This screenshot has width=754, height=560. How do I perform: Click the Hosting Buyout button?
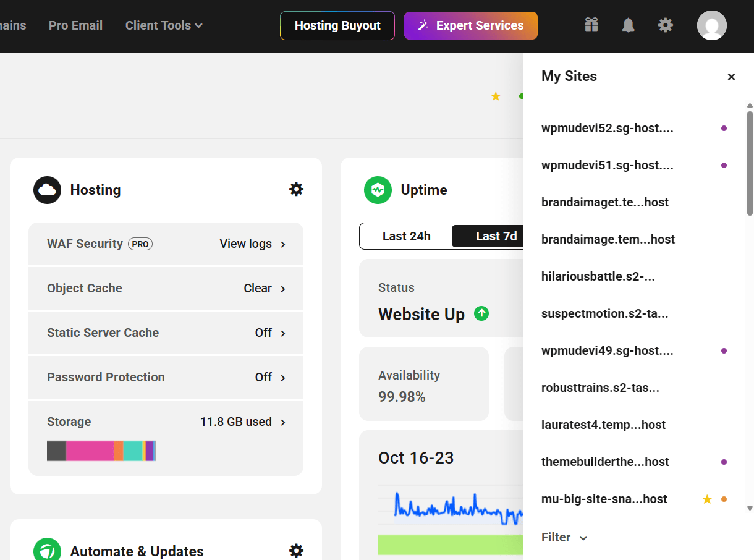click(337, 25)
